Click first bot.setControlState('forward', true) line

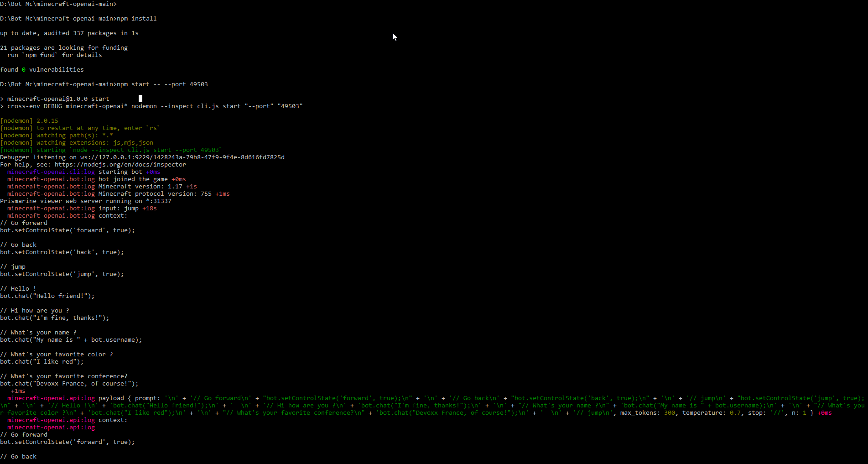68,230
